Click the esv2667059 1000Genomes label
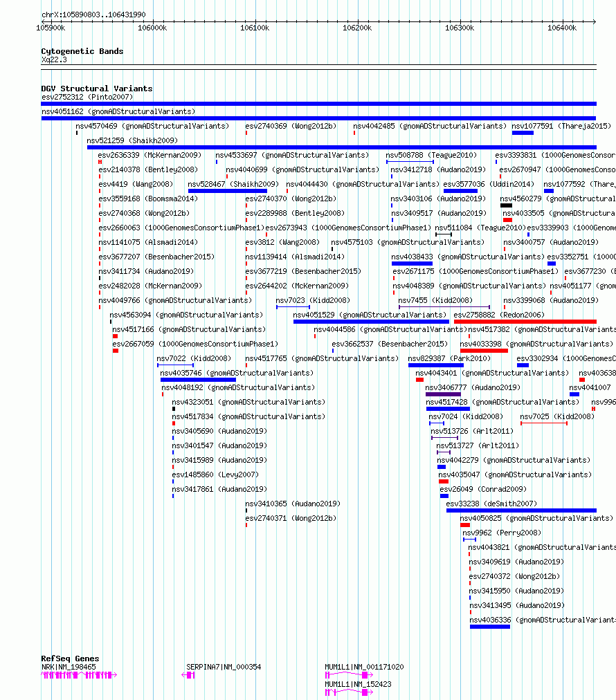 click(195, 344)
